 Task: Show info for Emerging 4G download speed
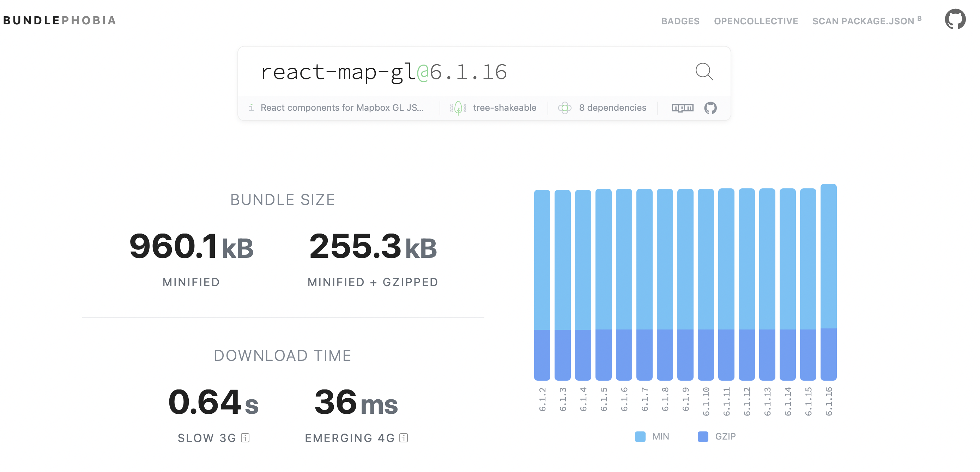pyautogui.click(x=404, y=438)
